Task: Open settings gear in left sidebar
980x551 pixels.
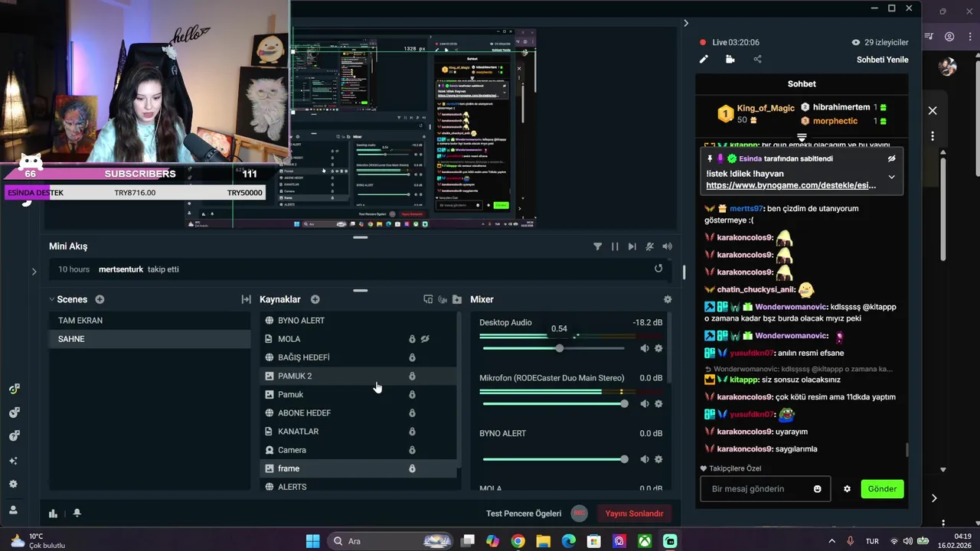Action: click(x=13, y=484)
